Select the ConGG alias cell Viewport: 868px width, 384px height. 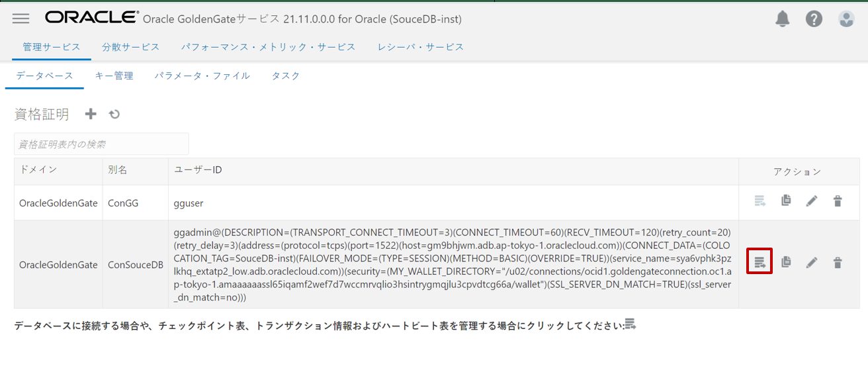pyautogui.click(x=135, y=203)
